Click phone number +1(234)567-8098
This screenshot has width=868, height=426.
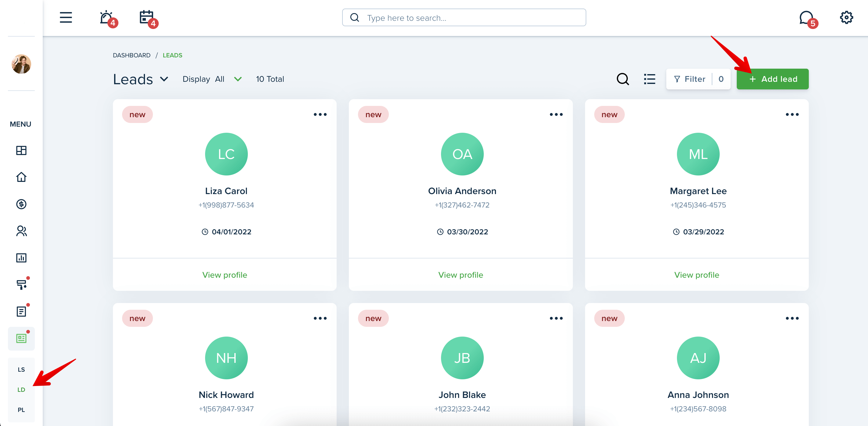pyautogui.click(x=698, y=409)
